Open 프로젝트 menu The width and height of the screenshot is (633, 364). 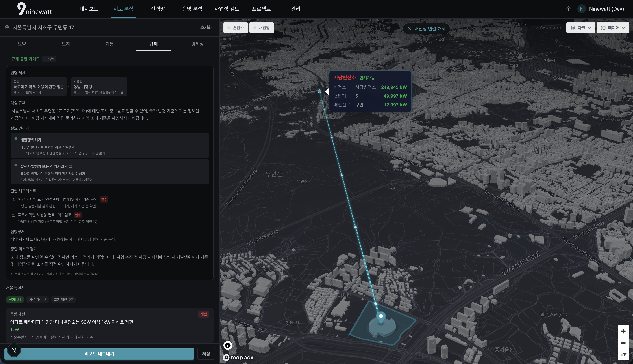(x=261, y=9)
